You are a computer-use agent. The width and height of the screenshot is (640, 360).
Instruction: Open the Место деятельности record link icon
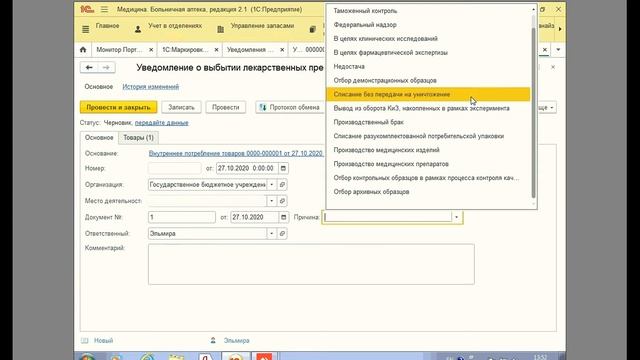[x=282, y=201]
